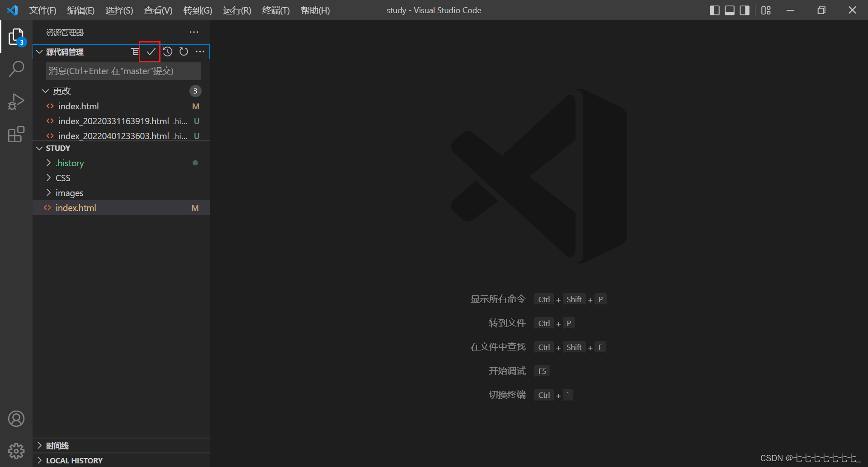Click the F5 key label
The width and height of the screenshot is (868, 467).
pos(542,371)
